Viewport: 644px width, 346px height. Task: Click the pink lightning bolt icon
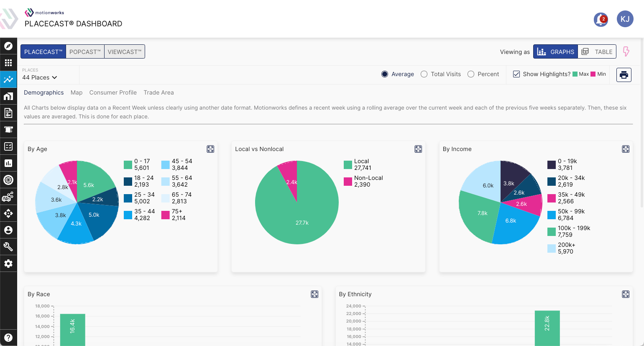click(626, 51)
